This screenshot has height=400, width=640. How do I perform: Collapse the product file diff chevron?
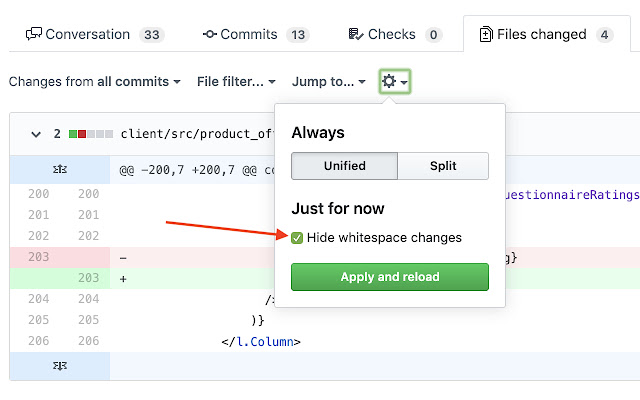(x=37, y=133)
